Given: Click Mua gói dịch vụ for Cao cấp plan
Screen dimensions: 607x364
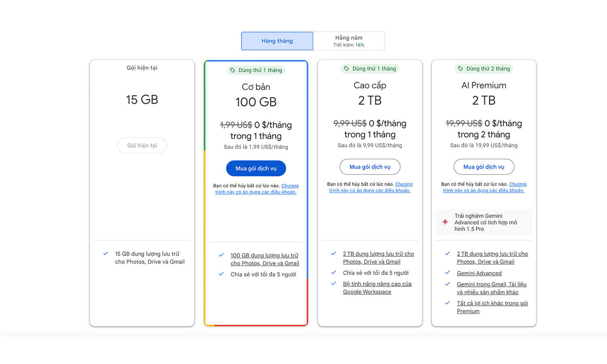Looking at the screenshot, I should (369, 167).
